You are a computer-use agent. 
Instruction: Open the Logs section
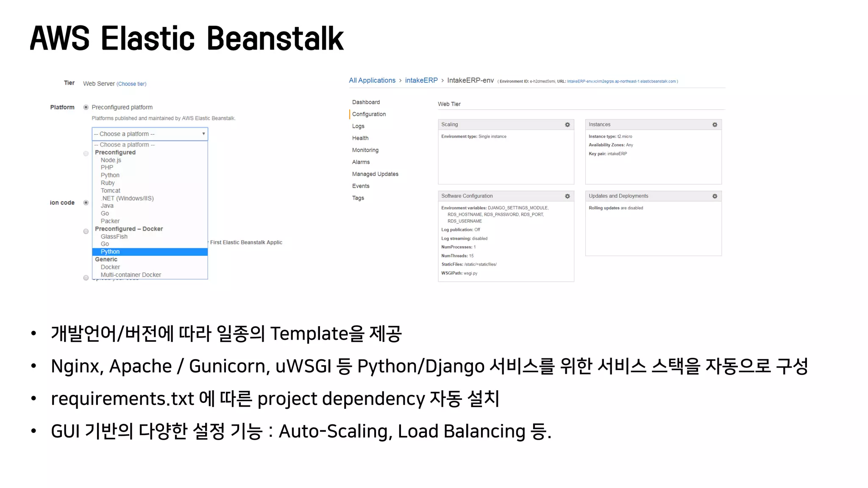point(358,126)
